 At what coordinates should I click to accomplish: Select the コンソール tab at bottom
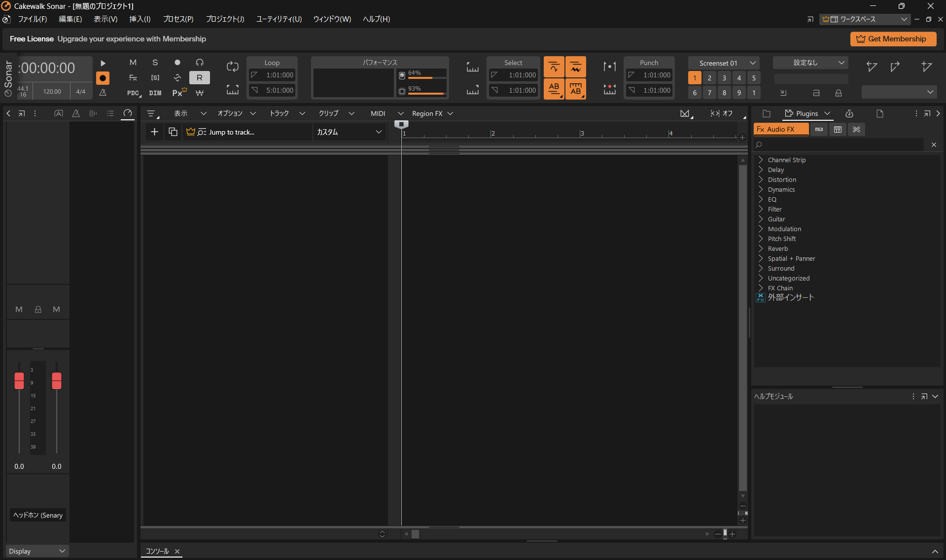tap(157, 551)
